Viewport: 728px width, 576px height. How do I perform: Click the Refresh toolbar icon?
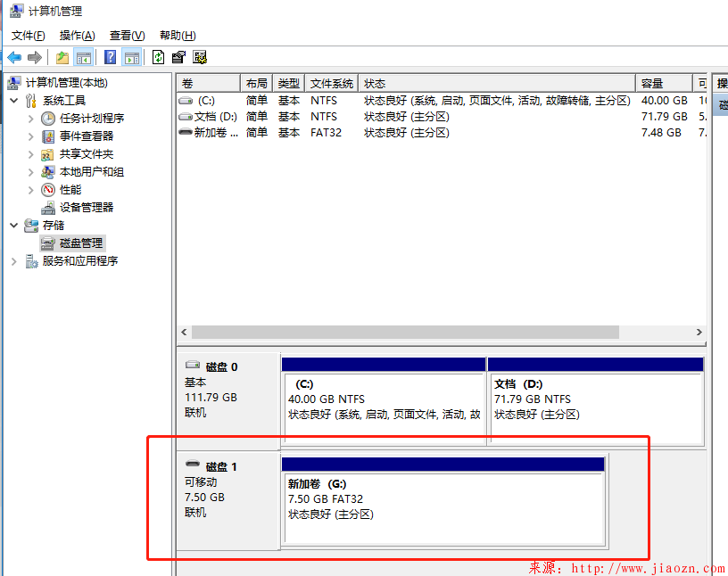158,58
